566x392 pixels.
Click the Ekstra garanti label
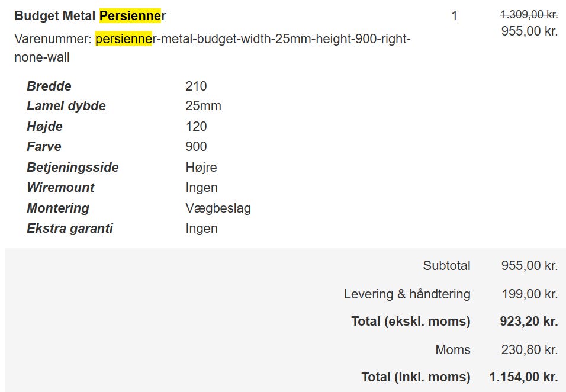[x=70, y=229]
